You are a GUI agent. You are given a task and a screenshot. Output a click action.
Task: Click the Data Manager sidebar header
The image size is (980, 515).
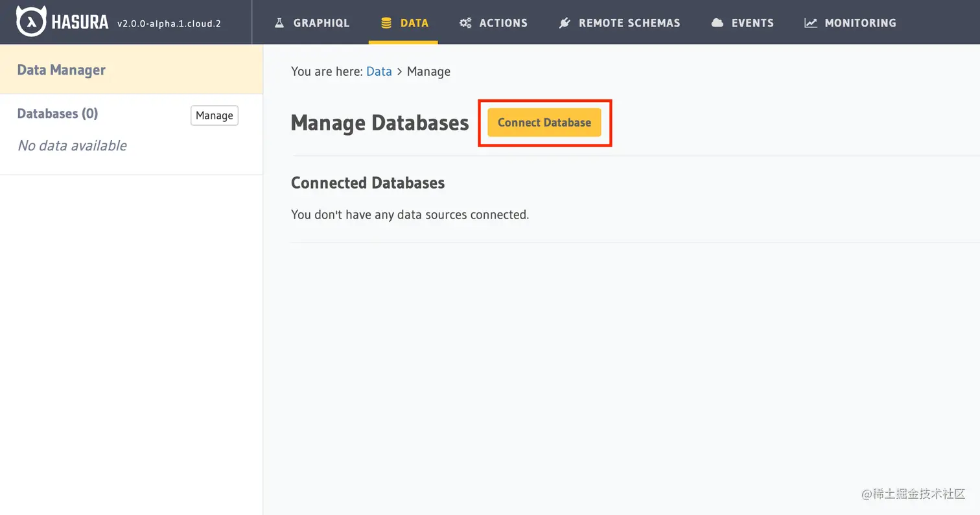tap(61, 70)
